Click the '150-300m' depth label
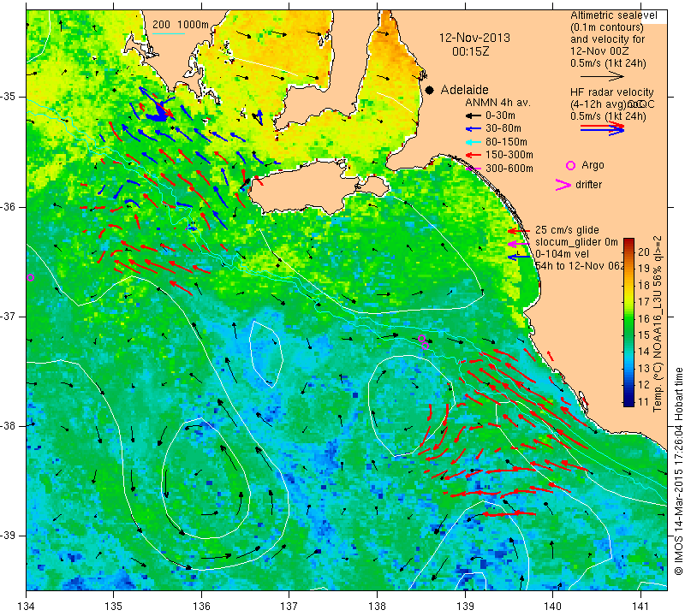Viewport: 685px width, 616px height. (509, 155)
